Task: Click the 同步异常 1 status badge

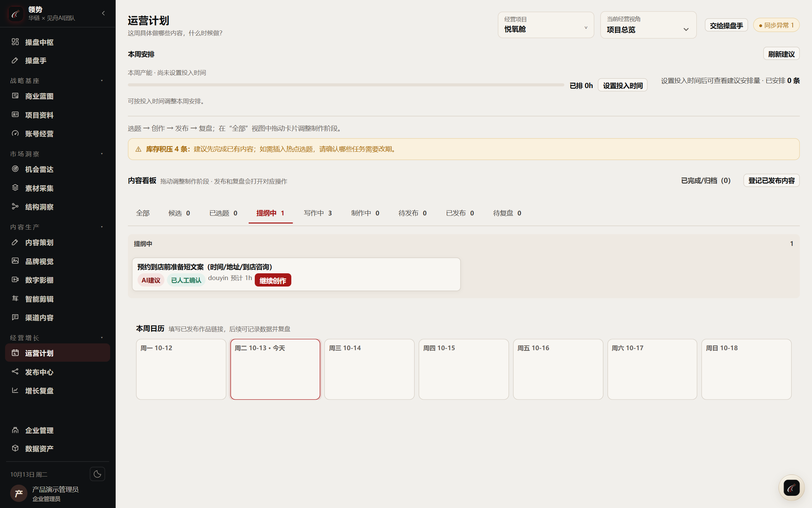Action: [776, 25]
